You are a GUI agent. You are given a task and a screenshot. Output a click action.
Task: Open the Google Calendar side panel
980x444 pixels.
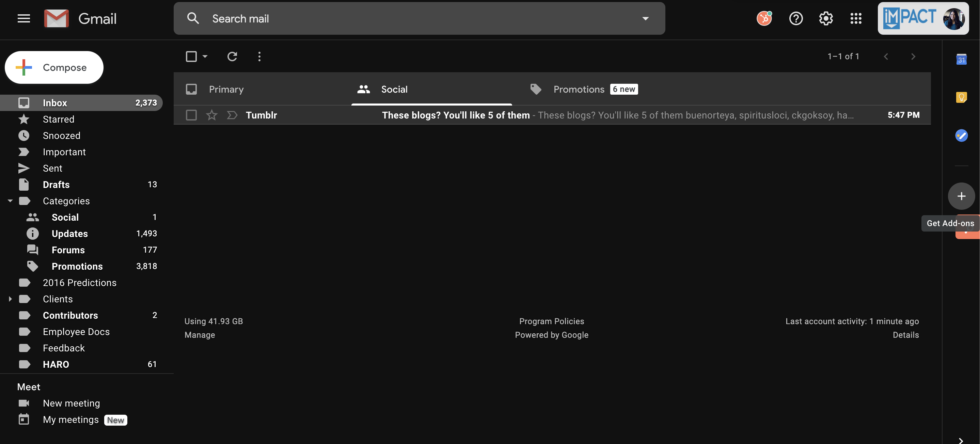(962, 59)
